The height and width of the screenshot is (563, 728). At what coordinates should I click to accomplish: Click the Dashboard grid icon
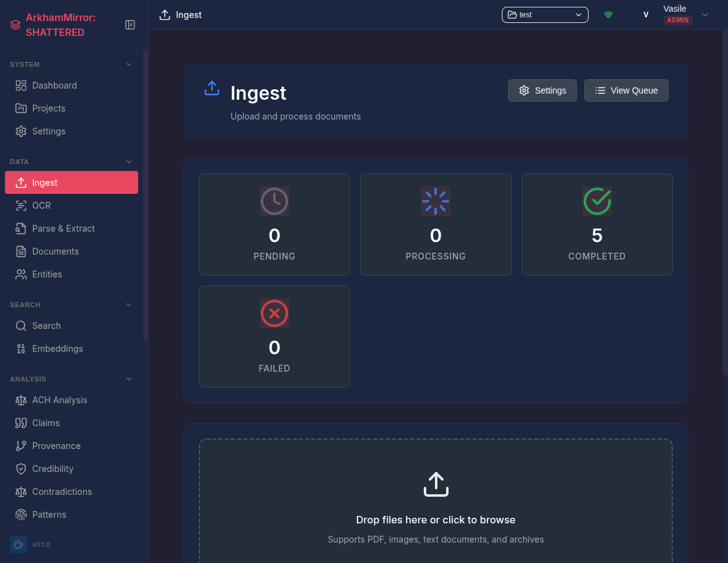pyautogui.click(x=21, y=85)
